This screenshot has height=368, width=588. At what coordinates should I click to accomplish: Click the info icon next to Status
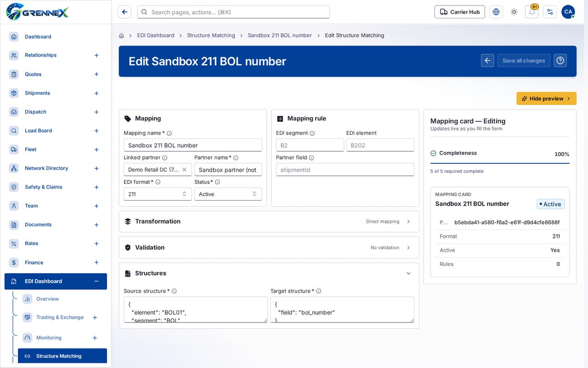pos(218,182)
